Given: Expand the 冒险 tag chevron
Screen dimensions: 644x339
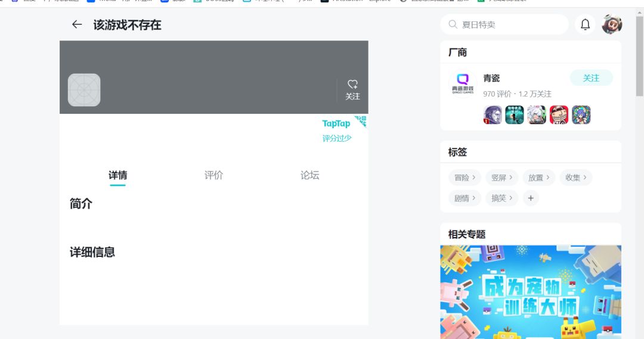Looking at the screenshot, I should click(473, 178).
